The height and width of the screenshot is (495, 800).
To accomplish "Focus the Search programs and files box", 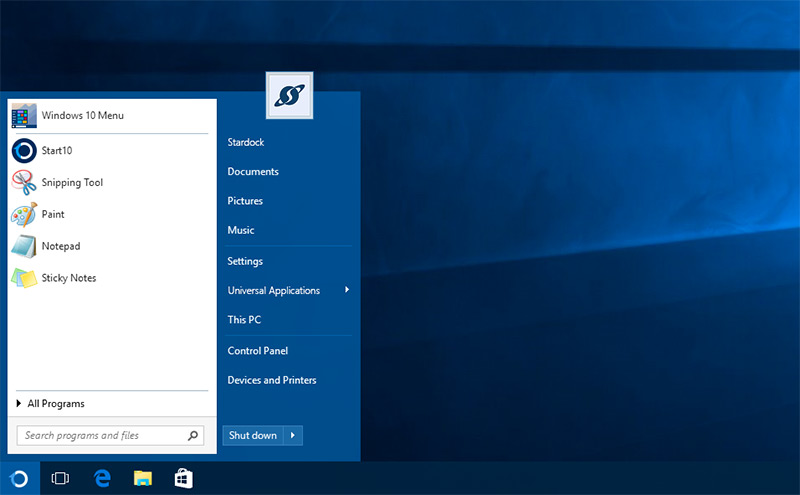I will (110, 436).
